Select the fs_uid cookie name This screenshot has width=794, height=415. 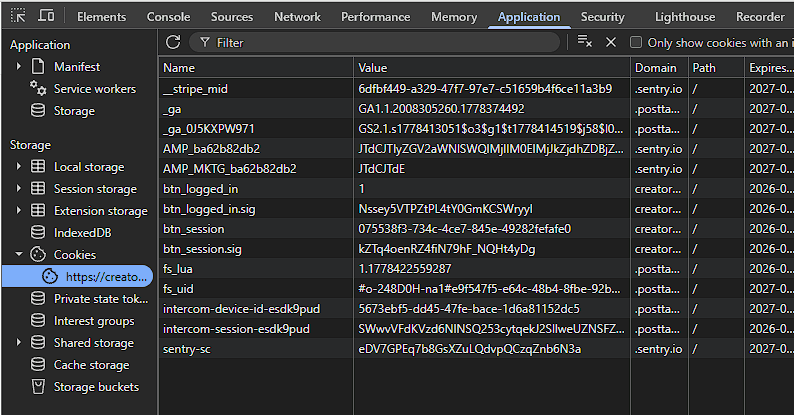(178, 288)
